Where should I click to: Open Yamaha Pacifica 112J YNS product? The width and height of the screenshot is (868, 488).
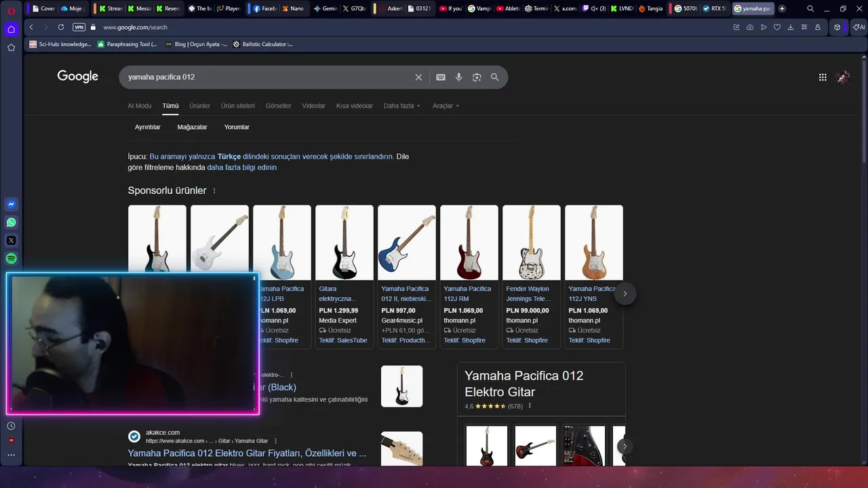coord(594,277)
